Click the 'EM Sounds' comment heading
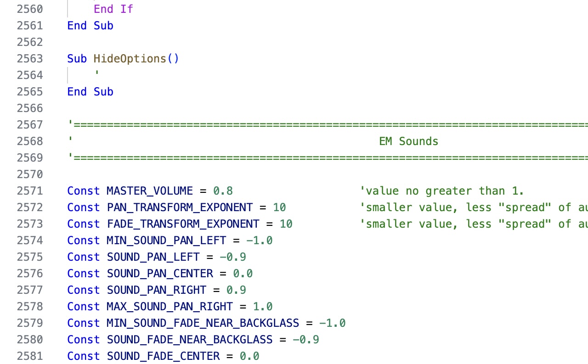588x364 pixels. 409,141
